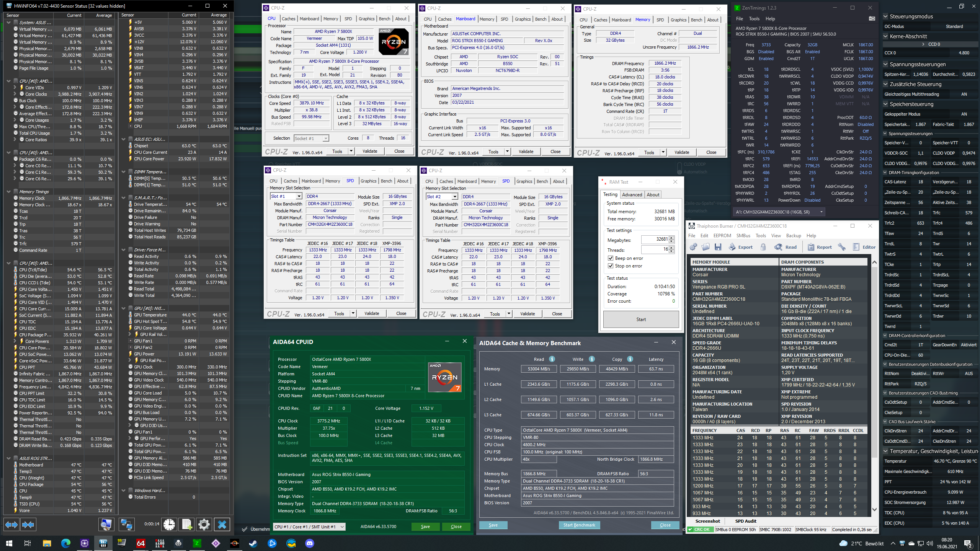
Task: Open notification center with 2 badge
Action: (x=968, y=543)
